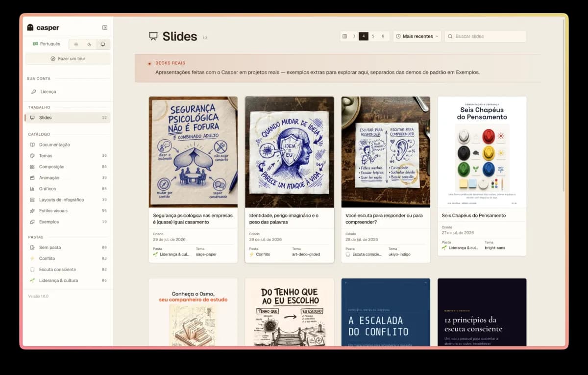Open Layouts de infográfico in the sidebar
This screenshot has width=588, height=375.
click(x=68, y=200)
